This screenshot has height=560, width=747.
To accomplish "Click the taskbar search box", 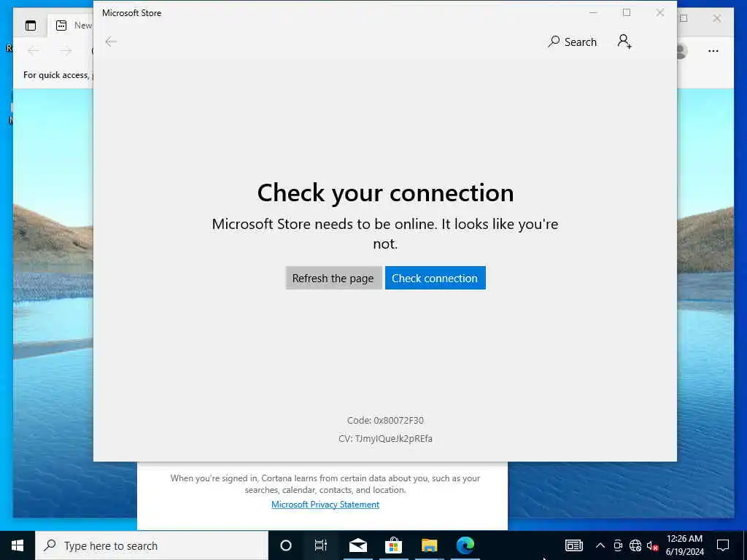I will (x=152, y=545).
